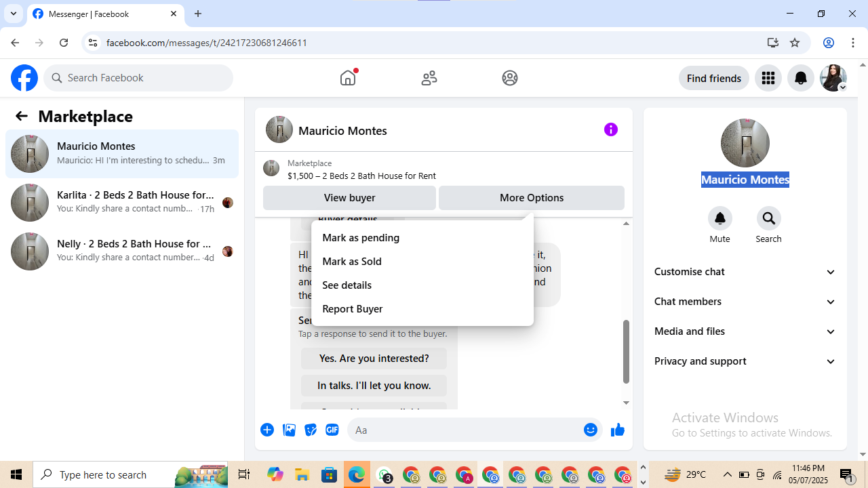
Task: Open the Facebook Home icon
Action: 348,78
